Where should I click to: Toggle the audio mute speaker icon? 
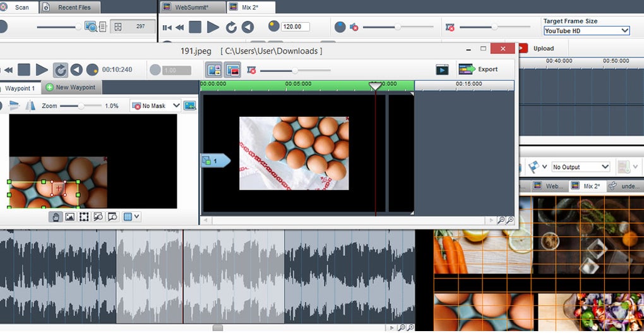[354, 27]
